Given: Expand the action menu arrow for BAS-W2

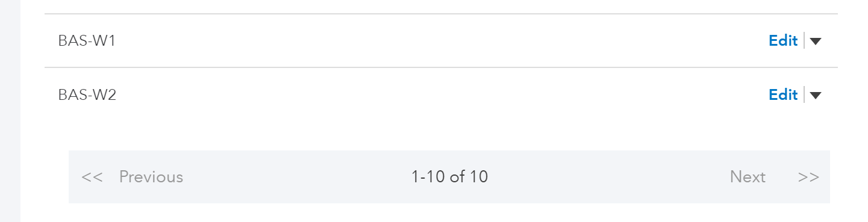Looking at the screenshot, I should [815, 95].
